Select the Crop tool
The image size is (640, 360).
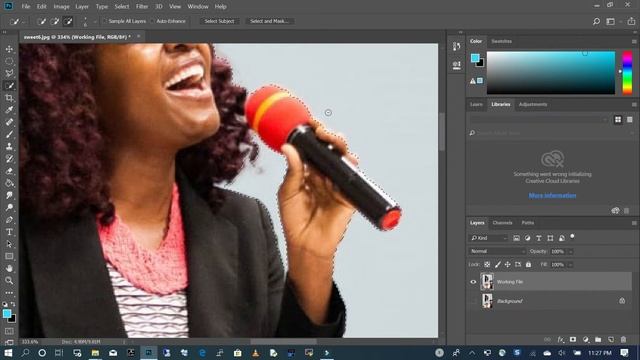(x=9, y=98)
